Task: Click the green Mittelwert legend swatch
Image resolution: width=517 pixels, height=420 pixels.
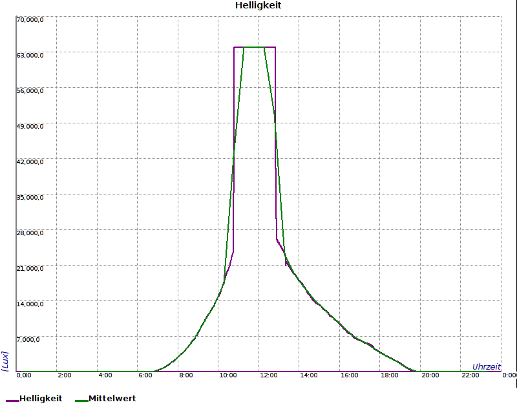Action: 81,401
